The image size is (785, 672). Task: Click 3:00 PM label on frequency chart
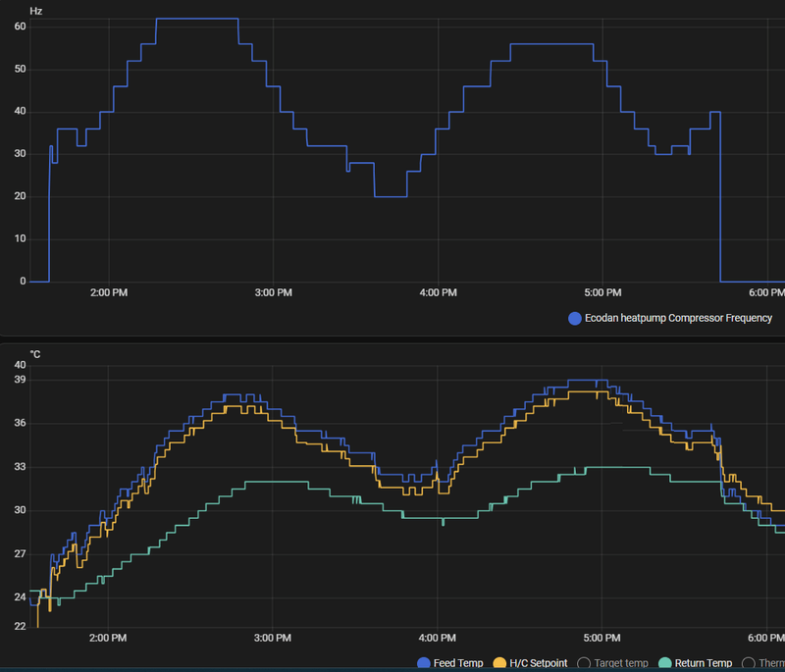274,292
